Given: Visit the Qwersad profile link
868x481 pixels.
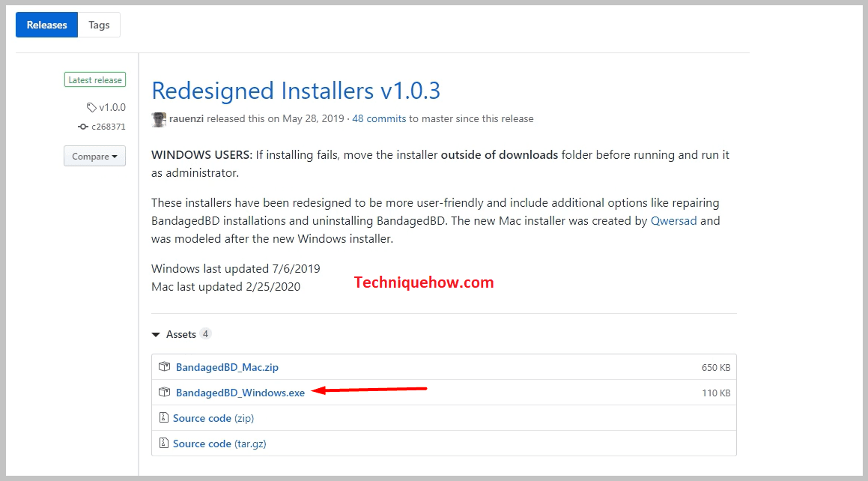Looking at the screenshot, I should pyautogui.click(x=674, y=221).
